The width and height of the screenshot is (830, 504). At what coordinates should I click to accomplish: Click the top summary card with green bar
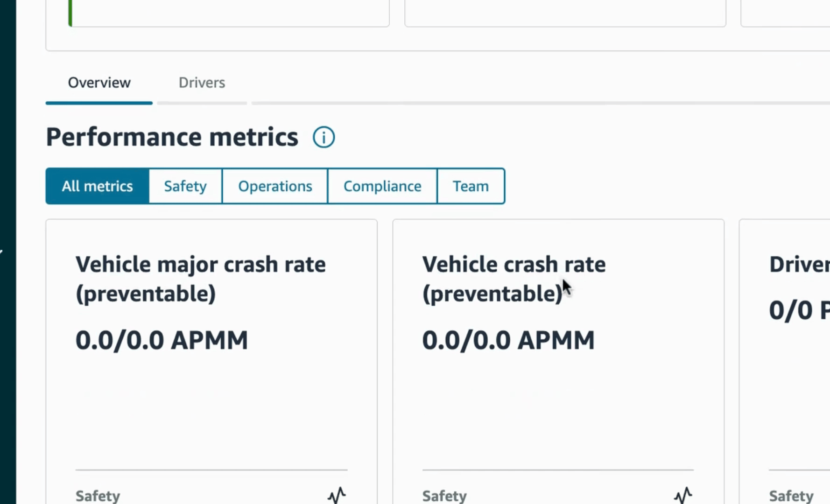[x=229, y=13]
